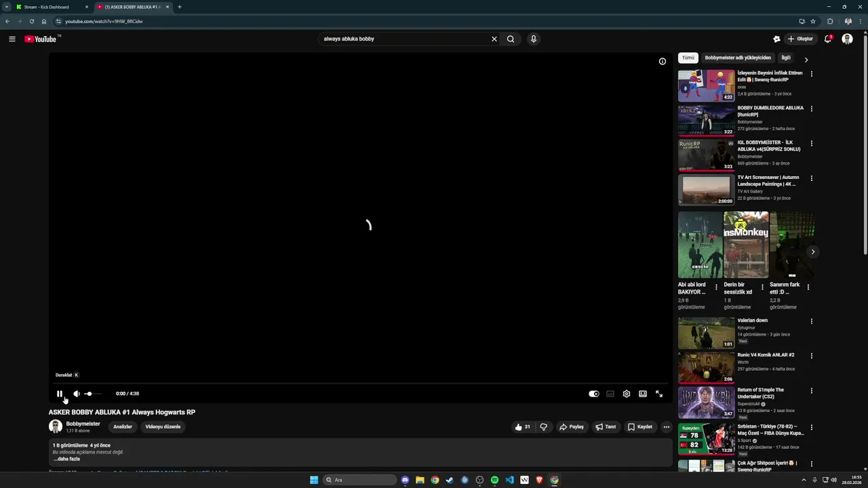Open options for IGL BOBBYMEISTER video
Image resolution: width=868 pixels, height=488 pixels.
point(812,144)
